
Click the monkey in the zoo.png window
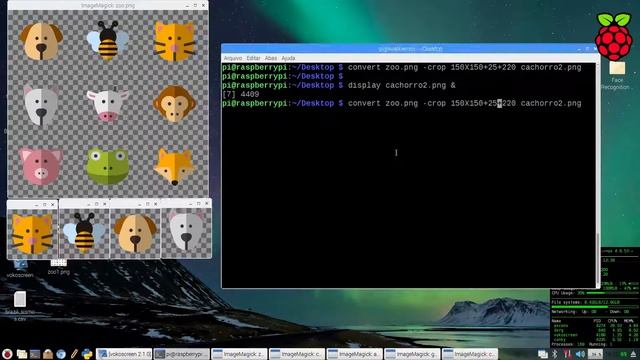[x=175, y=104]
